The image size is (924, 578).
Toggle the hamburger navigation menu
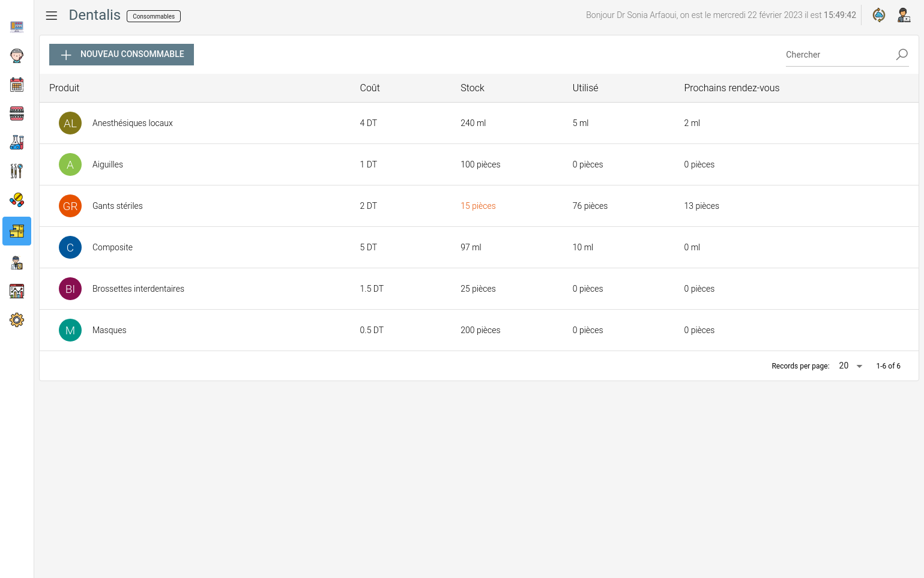point(52,16)
